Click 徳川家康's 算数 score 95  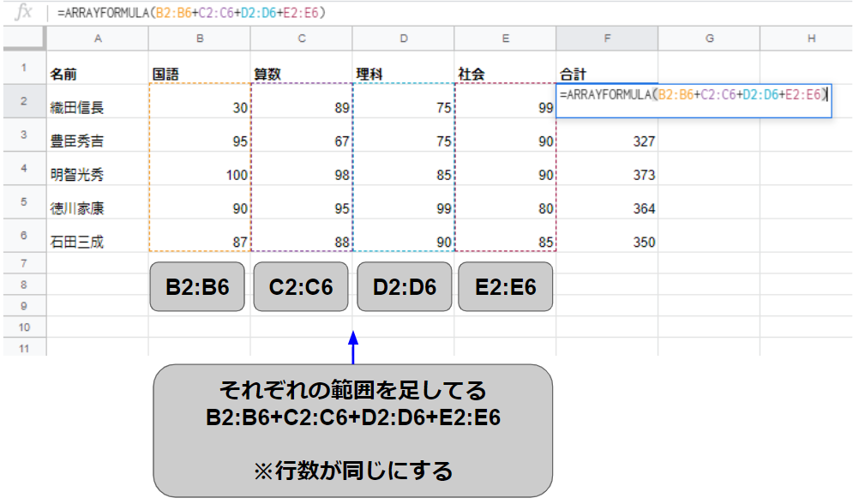(x=302, y=202)
